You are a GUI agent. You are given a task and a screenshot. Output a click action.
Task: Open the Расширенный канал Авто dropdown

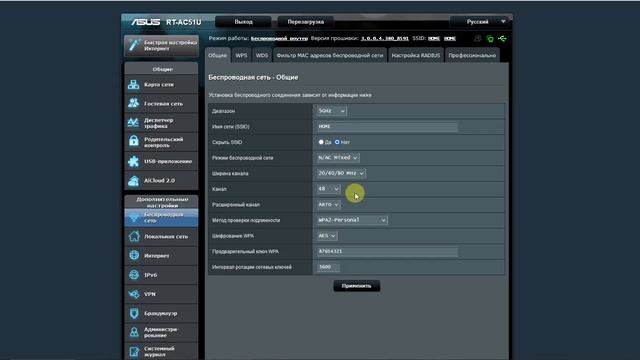pos(328,204)
